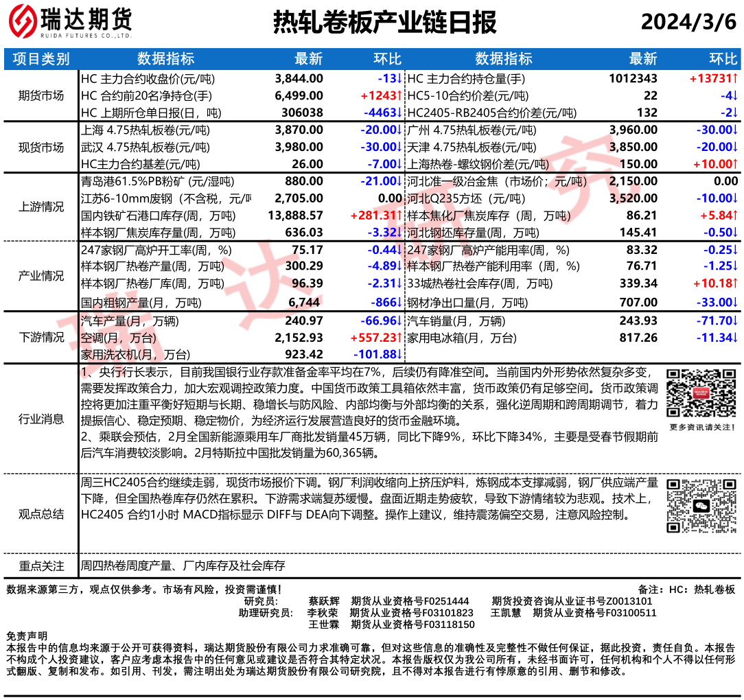
Task: Click the blue down arrow after -101.88
Action: click(399, 354)
